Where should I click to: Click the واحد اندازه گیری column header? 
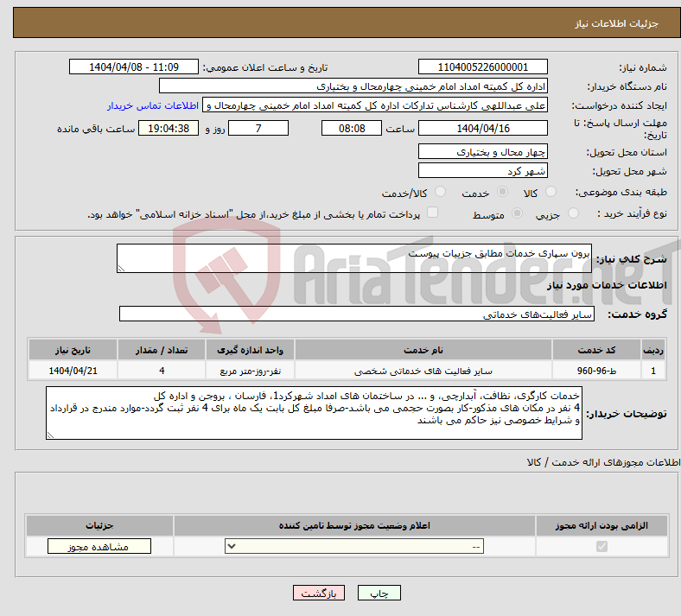click(250, 350)
